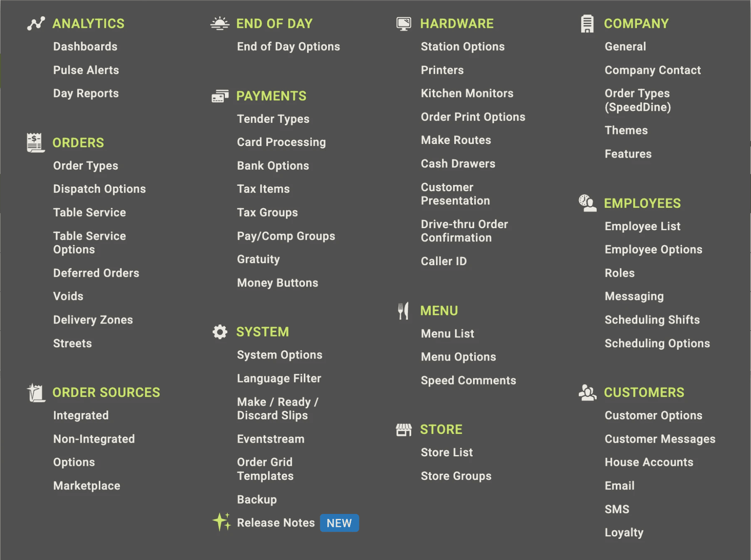Open Company Contact page
Viewport: 751px width, 560px height.
653,70
